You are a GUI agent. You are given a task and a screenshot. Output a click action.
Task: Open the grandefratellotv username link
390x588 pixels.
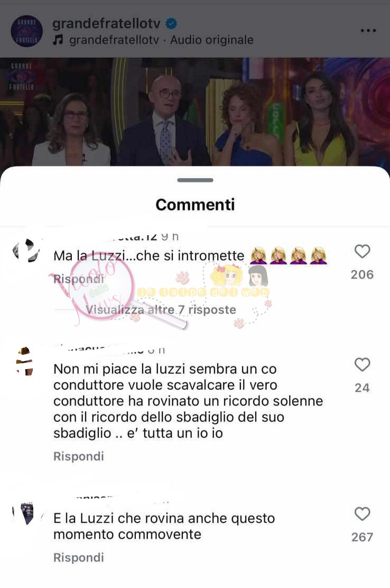[x=106, y=24]
